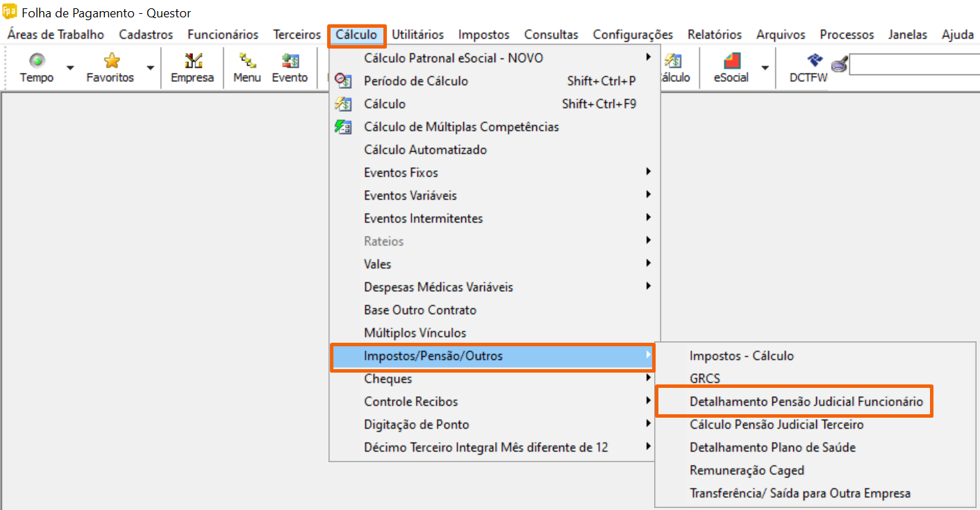Expand the eSocial dropdown arrow

[765, 67]
